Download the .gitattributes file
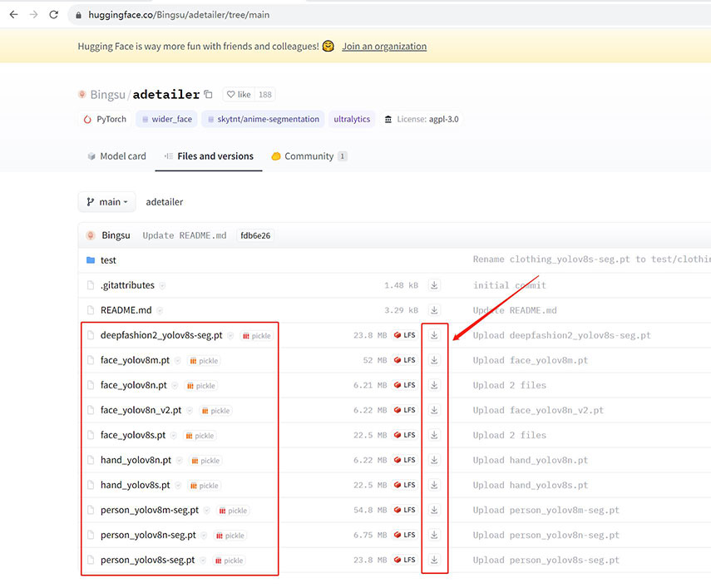The image size is (711, 588). pyautogui.click(x=434, y=285)
